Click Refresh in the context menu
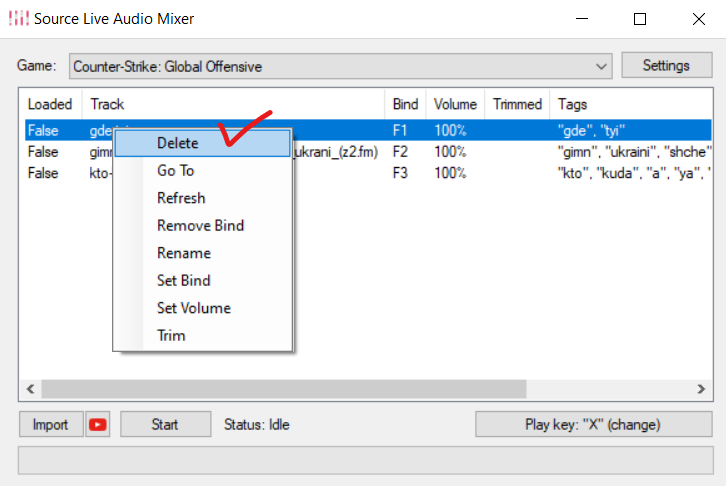726x486 pixels. coord(181,198)
